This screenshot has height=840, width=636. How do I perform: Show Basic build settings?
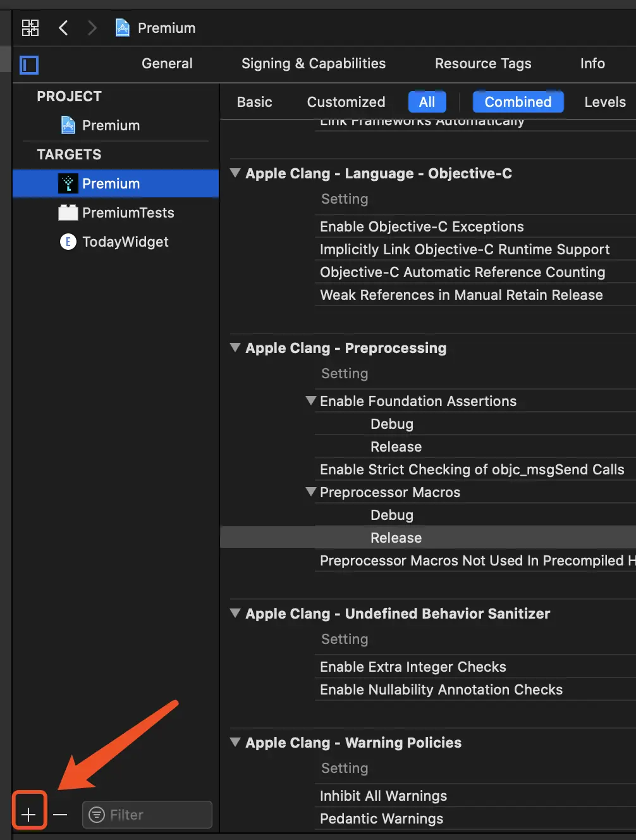[x=254, y=102]
